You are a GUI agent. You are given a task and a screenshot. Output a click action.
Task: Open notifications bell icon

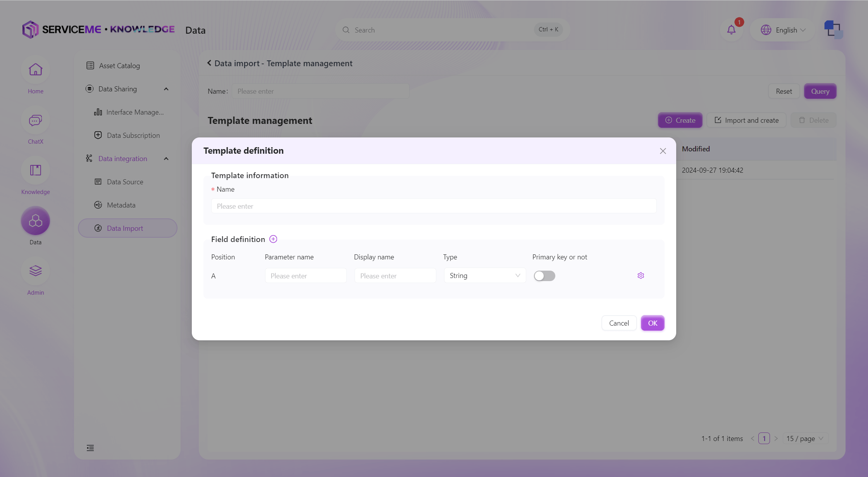coord(731,30)
